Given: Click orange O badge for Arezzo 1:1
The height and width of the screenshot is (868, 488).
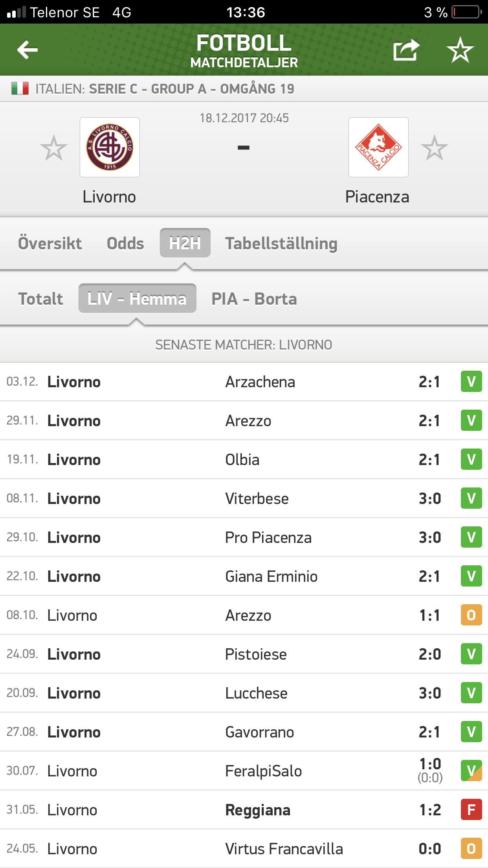Looking at the screenshot, I should (x=471, y=615).
